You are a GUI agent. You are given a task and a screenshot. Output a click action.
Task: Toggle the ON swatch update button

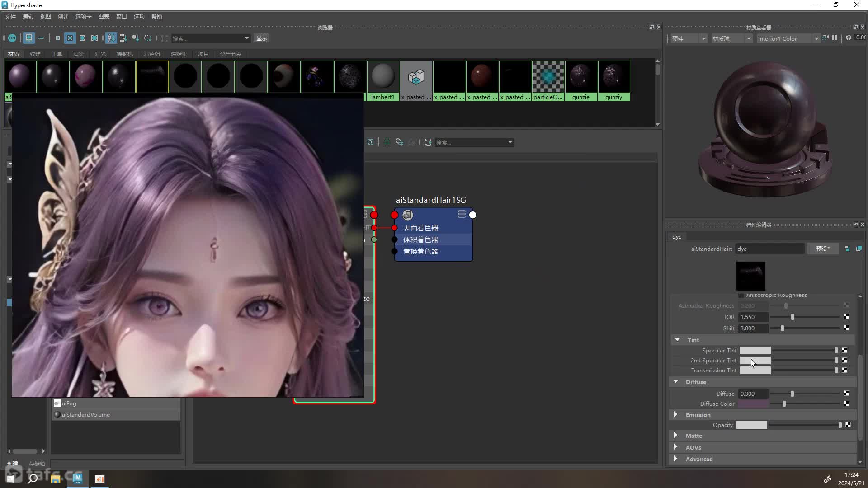tap(12, 38)
